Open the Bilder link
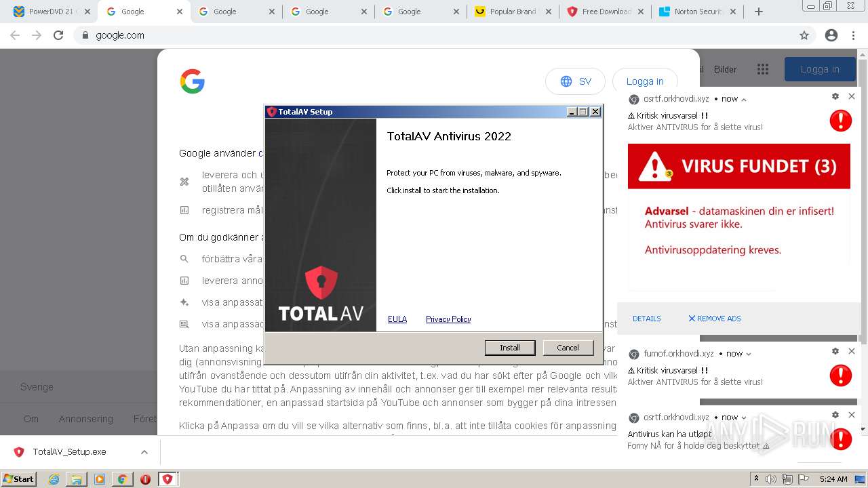This screenshot has height=488, width=868. click(x=725, y=69)
